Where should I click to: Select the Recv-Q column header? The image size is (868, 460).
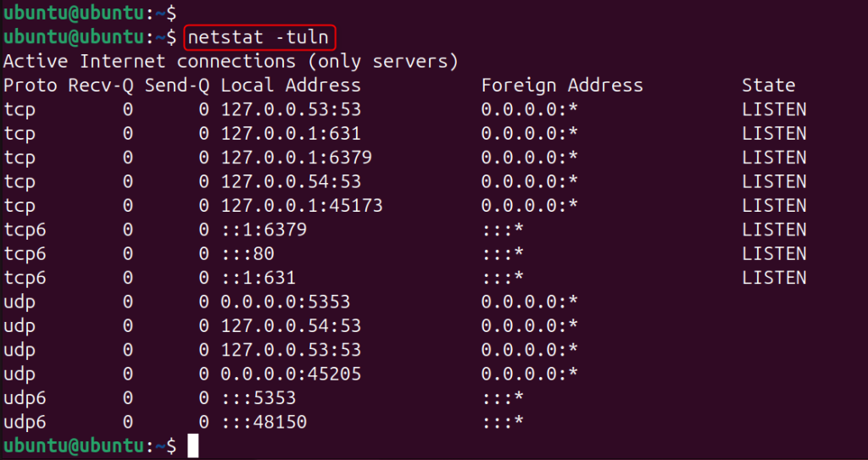coord(100,85)
